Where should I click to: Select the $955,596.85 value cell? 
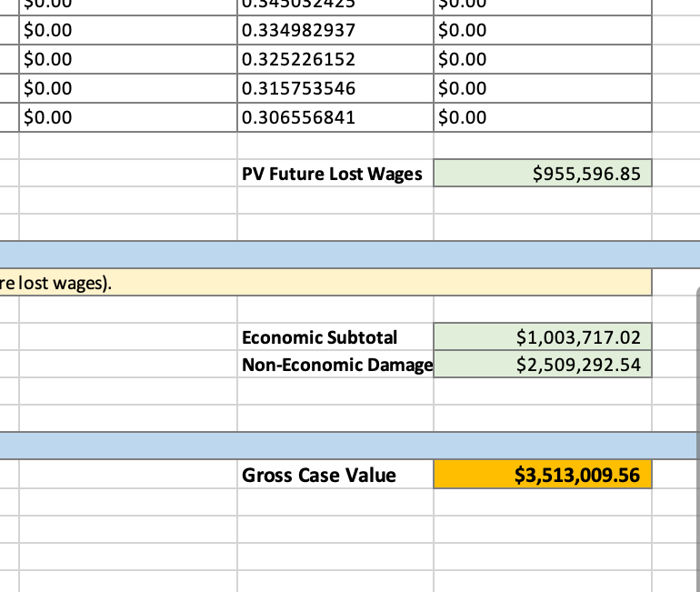click(x=543, y=174)
